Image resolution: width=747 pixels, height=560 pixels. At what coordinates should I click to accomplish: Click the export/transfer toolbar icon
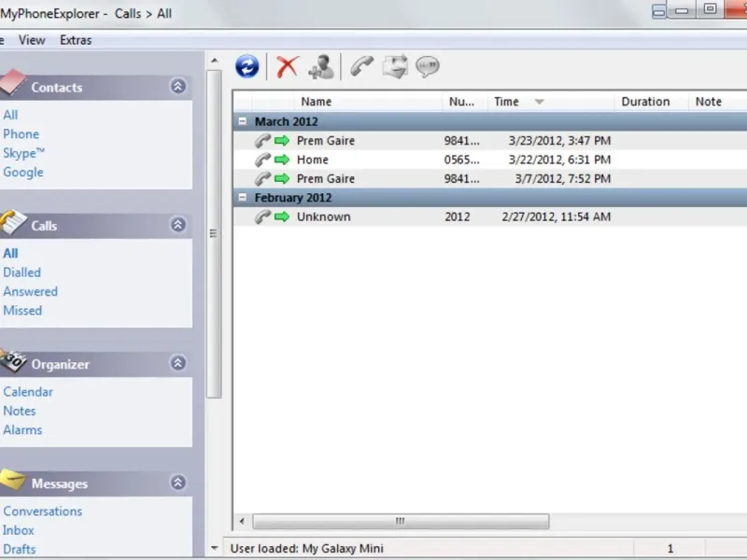tap(395, 66)
